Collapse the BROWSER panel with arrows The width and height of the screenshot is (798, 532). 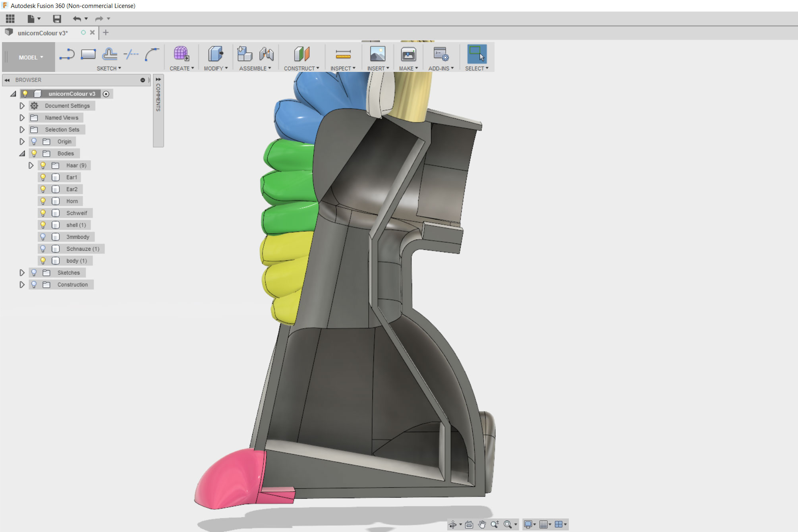pos(7,80)
